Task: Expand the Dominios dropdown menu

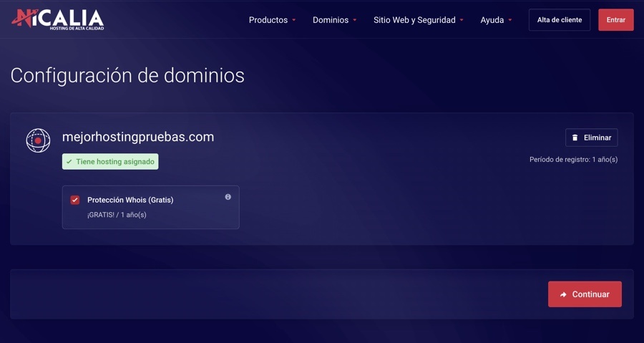Action: 335,20
